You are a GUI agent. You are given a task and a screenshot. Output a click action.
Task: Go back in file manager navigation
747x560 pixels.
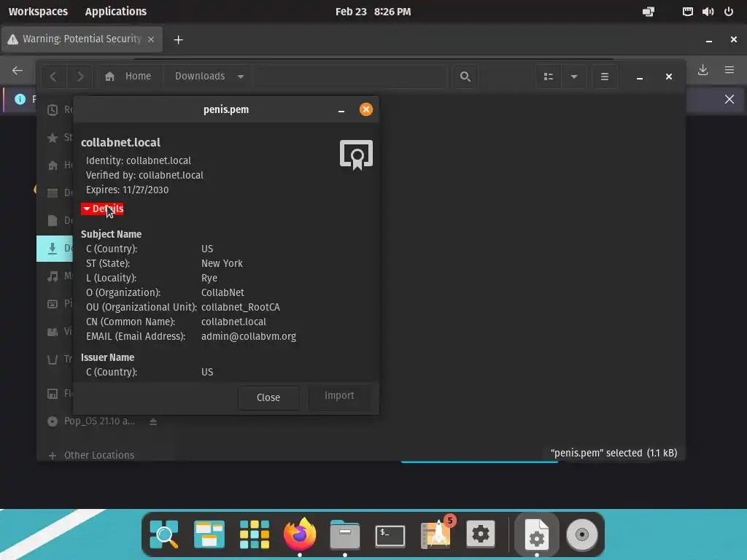(53, 76)
